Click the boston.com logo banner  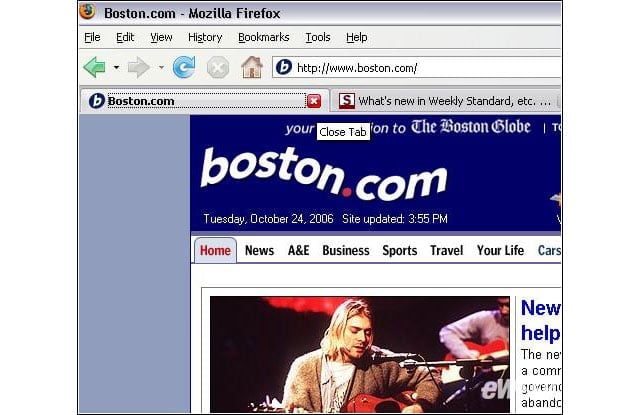click(324, 174)
